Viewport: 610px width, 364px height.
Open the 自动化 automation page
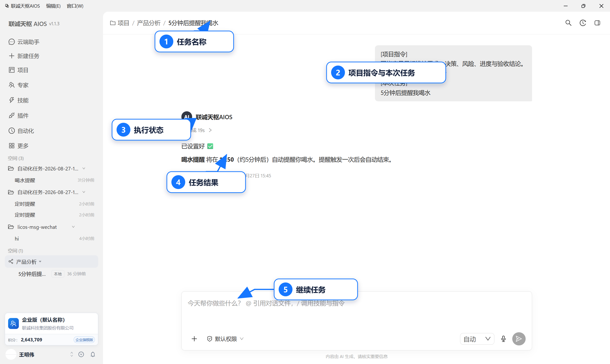[21, 131]
